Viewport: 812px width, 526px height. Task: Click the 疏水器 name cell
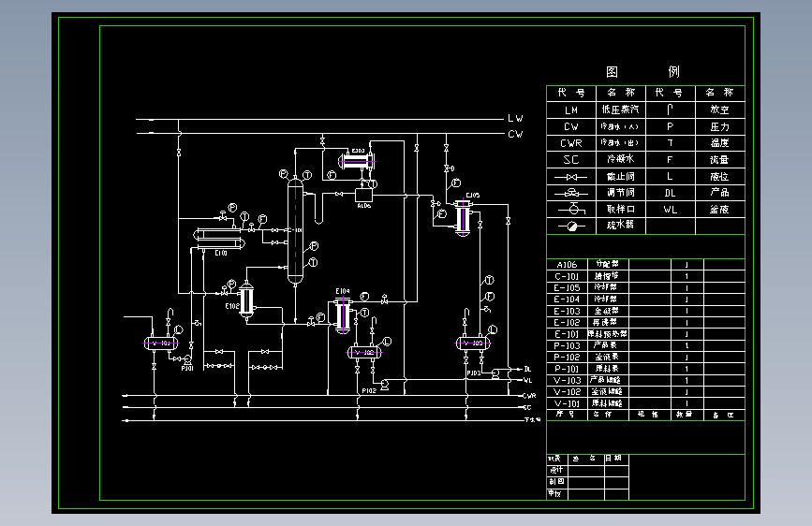(620, 226)
